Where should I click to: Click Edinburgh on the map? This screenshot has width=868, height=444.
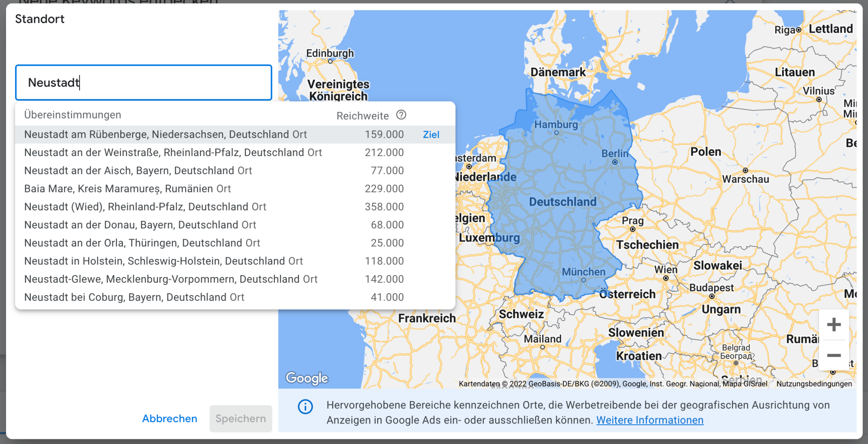330,53
